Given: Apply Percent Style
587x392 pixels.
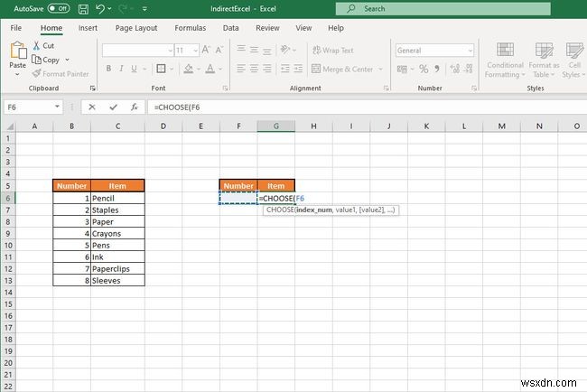Looking at the screenshot, I should (424, 69).
